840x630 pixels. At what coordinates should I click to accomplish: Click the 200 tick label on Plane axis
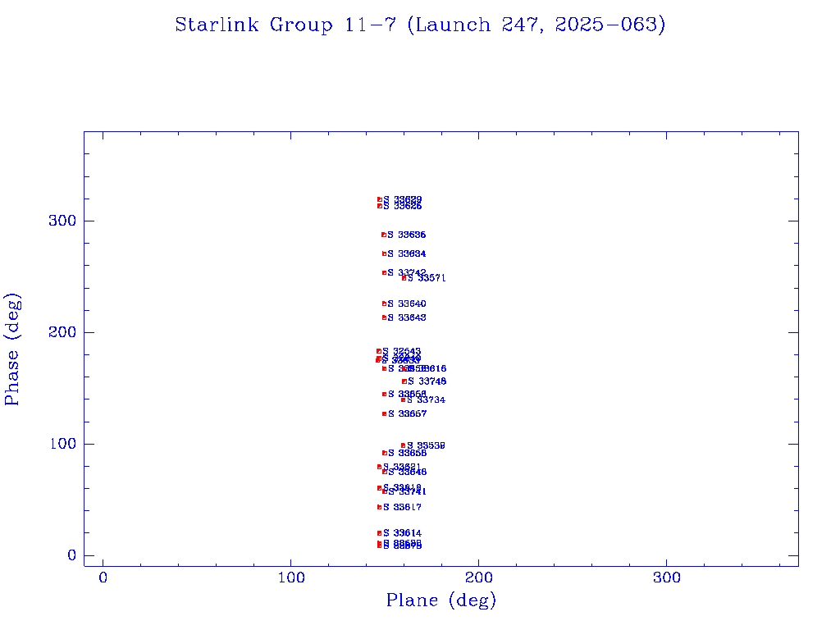pyautogui.click(x=479, y=579)
